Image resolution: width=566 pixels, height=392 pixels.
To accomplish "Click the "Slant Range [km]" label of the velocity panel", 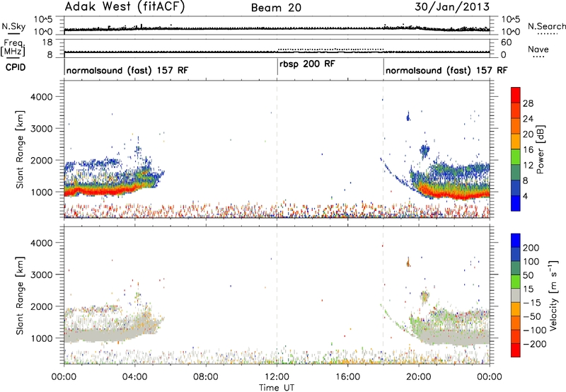I will (x=20, y=296).
